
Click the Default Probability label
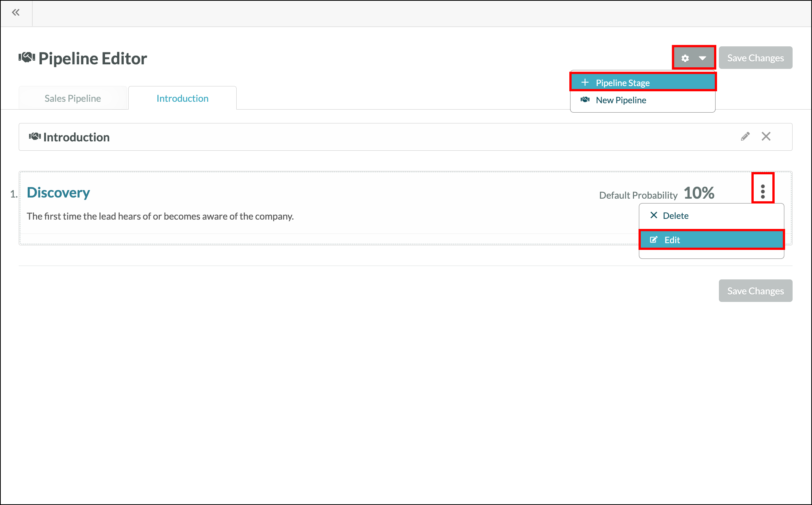tap(638, 195)
